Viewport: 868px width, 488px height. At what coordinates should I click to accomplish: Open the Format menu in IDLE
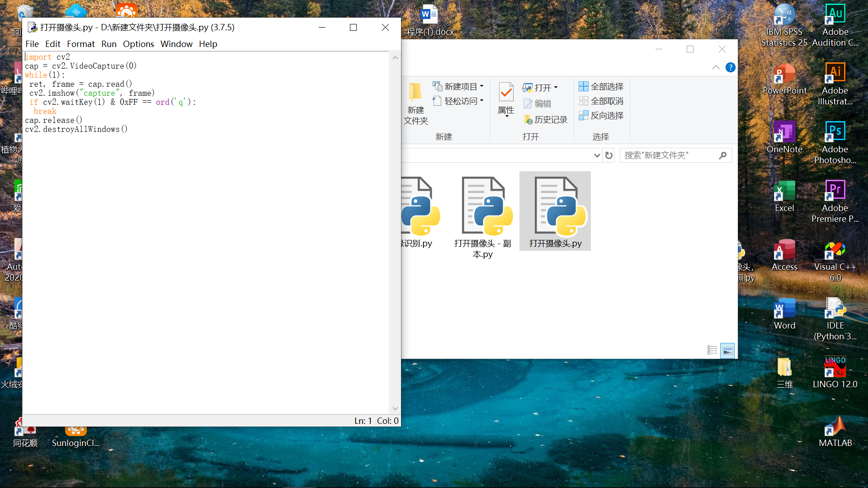[80, 44]
